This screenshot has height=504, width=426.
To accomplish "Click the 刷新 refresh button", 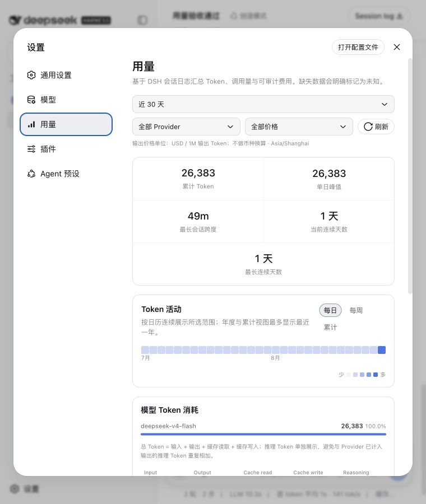I will (x=376, y=127).
